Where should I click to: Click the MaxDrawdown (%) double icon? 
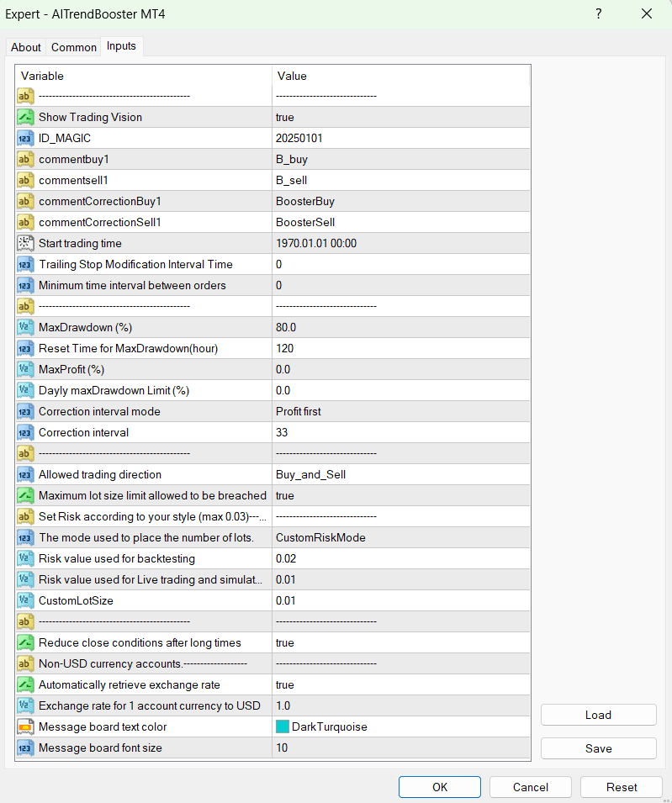coord(25,327)
